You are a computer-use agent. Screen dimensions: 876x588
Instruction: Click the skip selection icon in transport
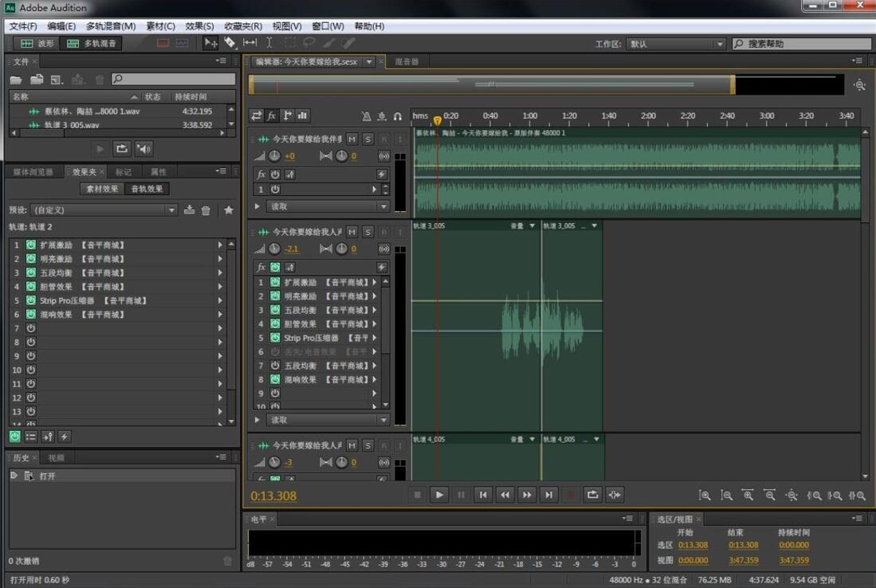(x=615, y=495)
